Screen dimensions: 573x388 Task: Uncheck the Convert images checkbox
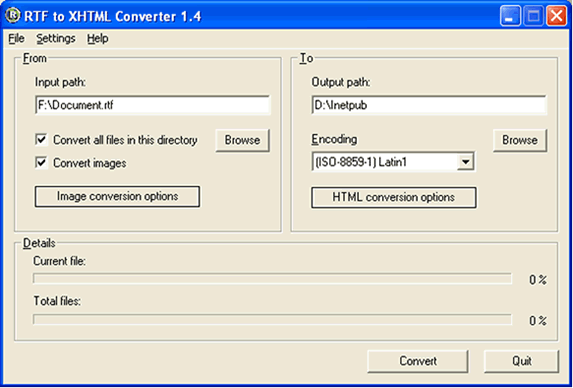point(42,163)
